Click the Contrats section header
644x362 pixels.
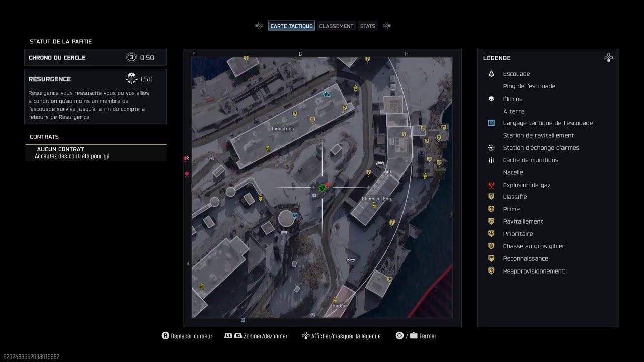(44, 137)
